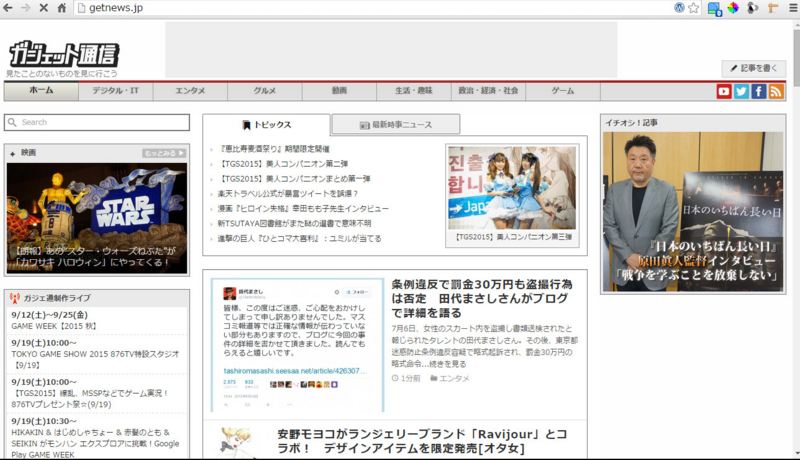800x460 pixels.
Task: Click the paint roller extension icon
Action: coord(774,8)
